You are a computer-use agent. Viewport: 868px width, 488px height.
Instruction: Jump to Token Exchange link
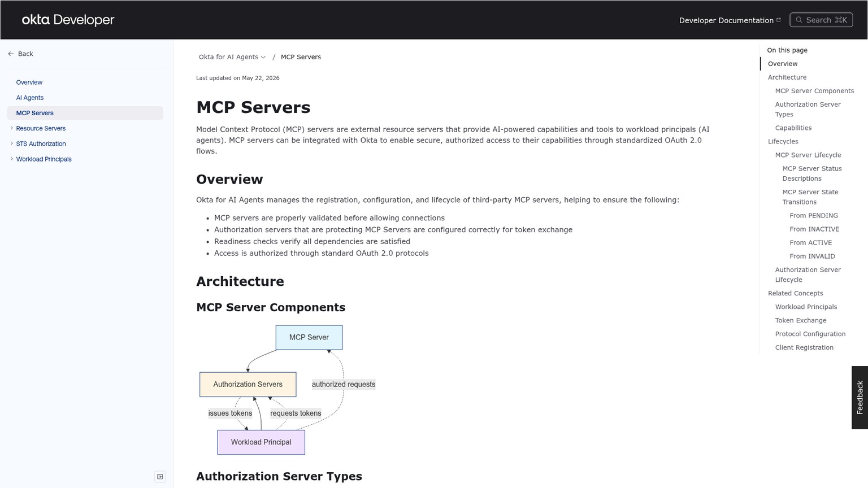tap(800, 321)
